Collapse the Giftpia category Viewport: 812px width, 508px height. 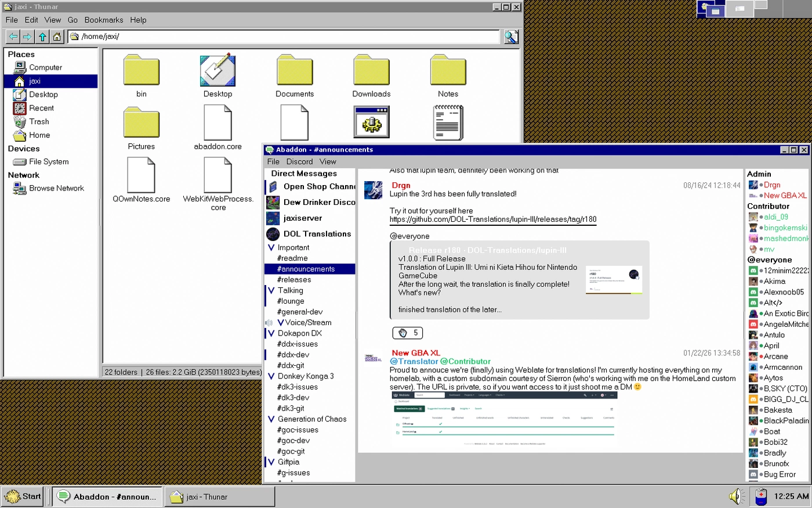click(x=271, y=462)
